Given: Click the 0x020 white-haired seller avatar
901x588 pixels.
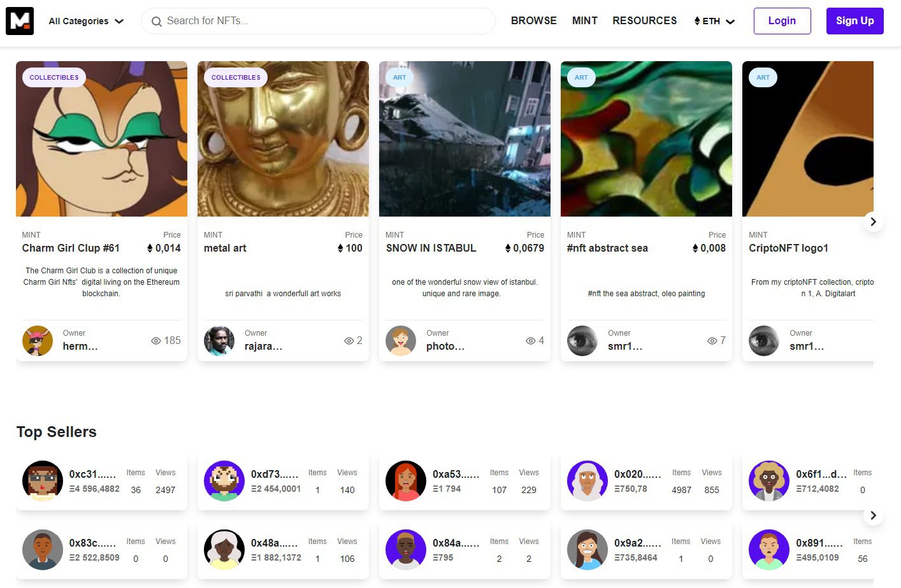Looking at the screenshot, I should tap(587, 481).
